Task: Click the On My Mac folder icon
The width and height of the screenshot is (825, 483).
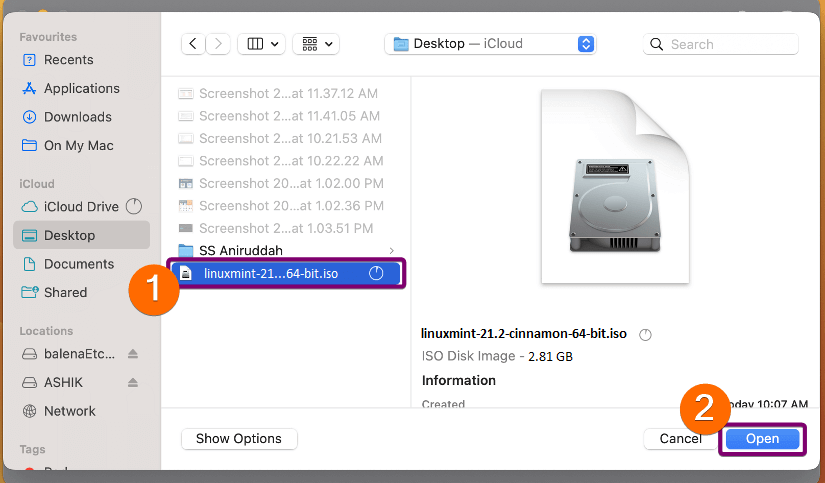Action: coord(29,145)
